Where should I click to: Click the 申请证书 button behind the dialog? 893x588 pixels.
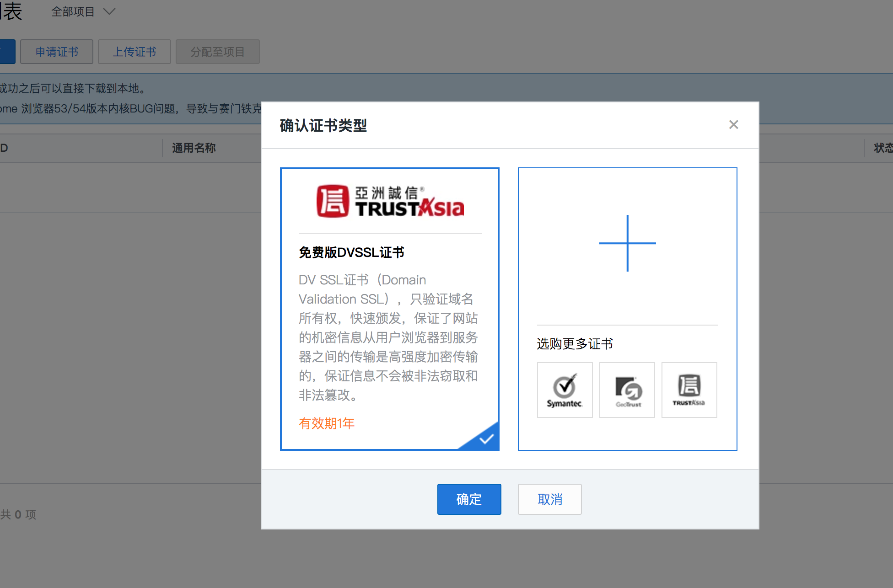(x=57, y=52)
